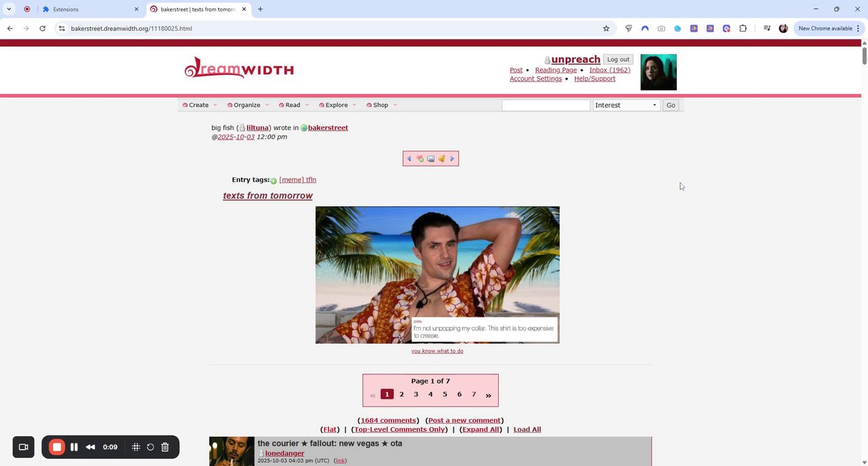868x466 pixels.
Task: Open the media control playlist icon
Action: click(767, 28)
